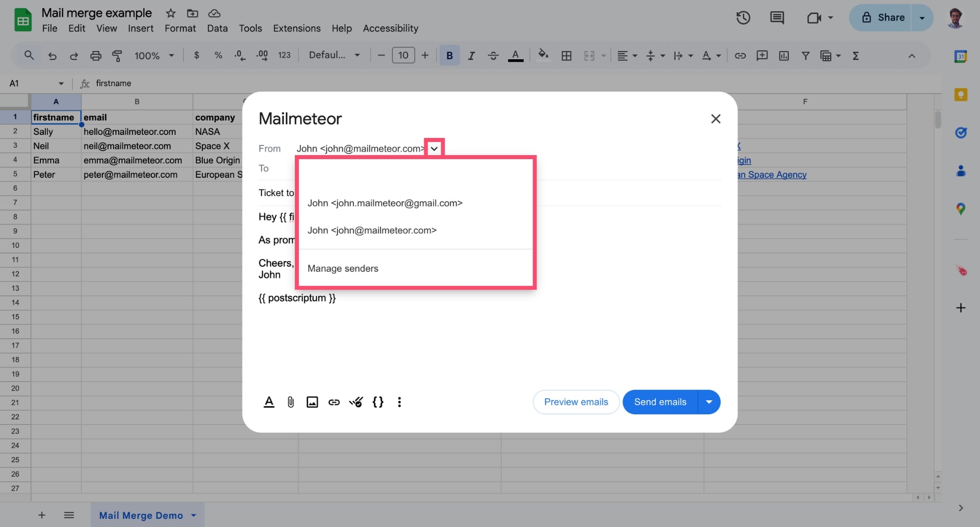The height and width of the screenshot is (527, 980).
Task: Undo the last action
Action: click(52, 56)
